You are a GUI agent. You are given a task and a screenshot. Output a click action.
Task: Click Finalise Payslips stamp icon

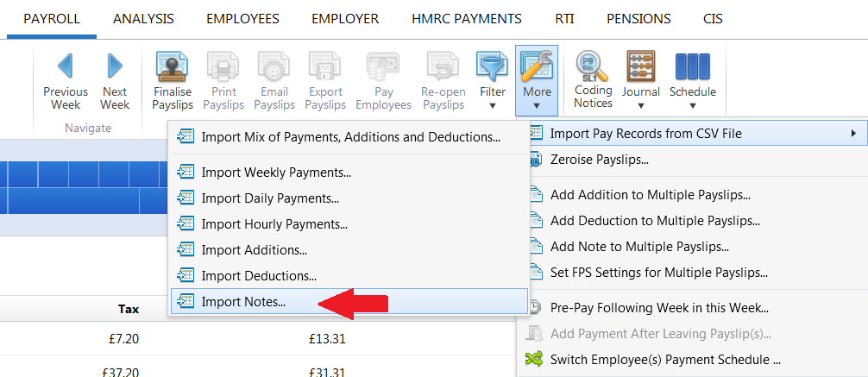click(x=173, y=66)
